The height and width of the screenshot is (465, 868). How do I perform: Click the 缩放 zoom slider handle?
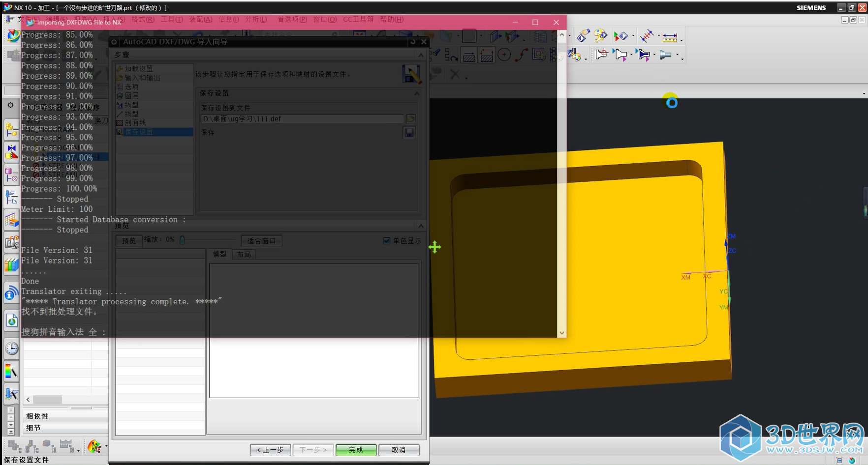click(x=182, y=240)
